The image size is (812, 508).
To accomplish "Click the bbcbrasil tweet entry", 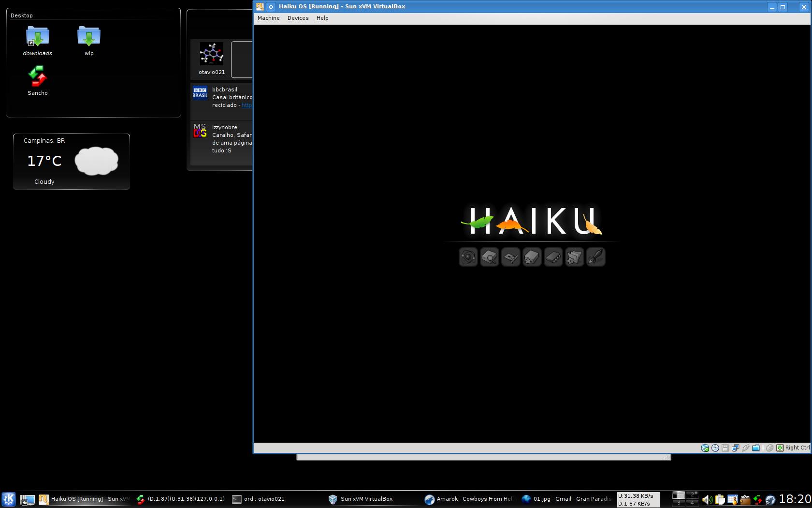I will point(222,101).
